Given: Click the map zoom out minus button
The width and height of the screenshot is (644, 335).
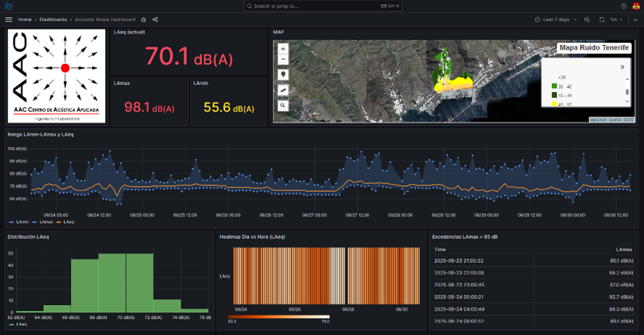Looking at the screenshot, I should [283, 60].
